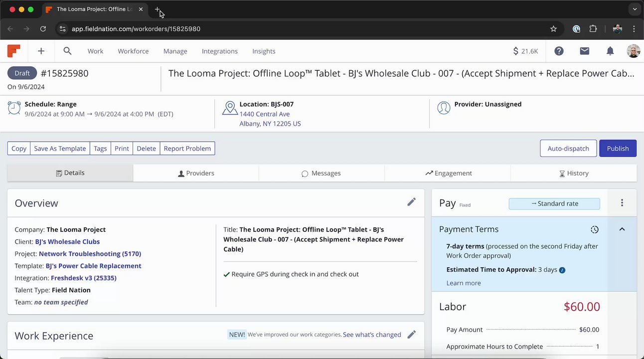The image size is (644, 359).
Task: Switch to the Providers tab
Action: click(196, 173)
